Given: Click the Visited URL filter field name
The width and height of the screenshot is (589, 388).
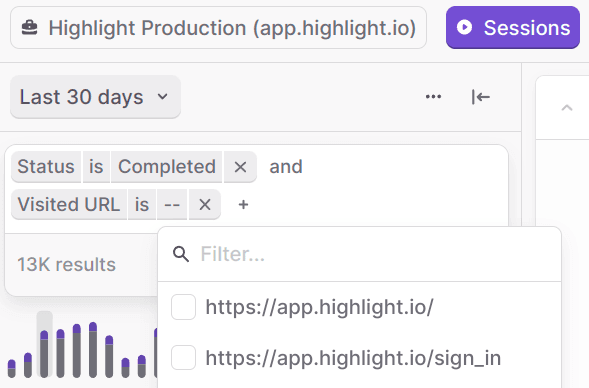Looking at the screenshot, I should [69, 205].
